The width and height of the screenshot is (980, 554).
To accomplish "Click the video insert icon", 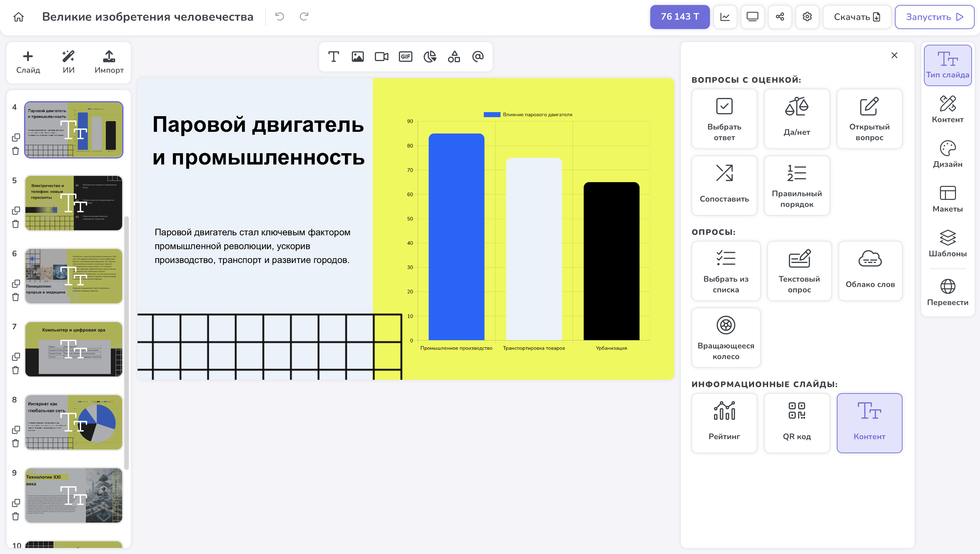I will point(382,57).
